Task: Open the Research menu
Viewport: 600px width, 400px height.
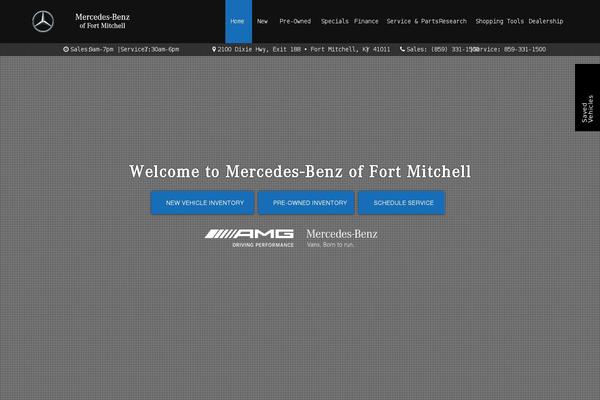Action: [x=453, y=21]
